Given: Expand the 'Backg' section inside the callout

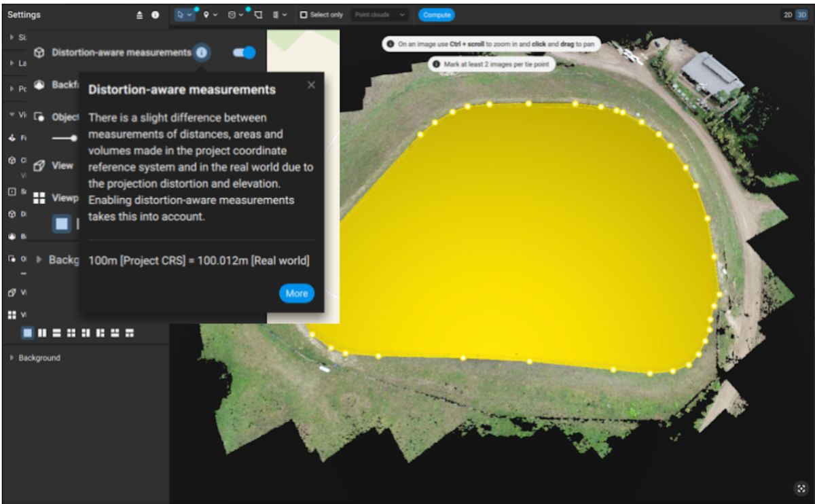Looking at the screenshot, I should (x=39, y=259).
